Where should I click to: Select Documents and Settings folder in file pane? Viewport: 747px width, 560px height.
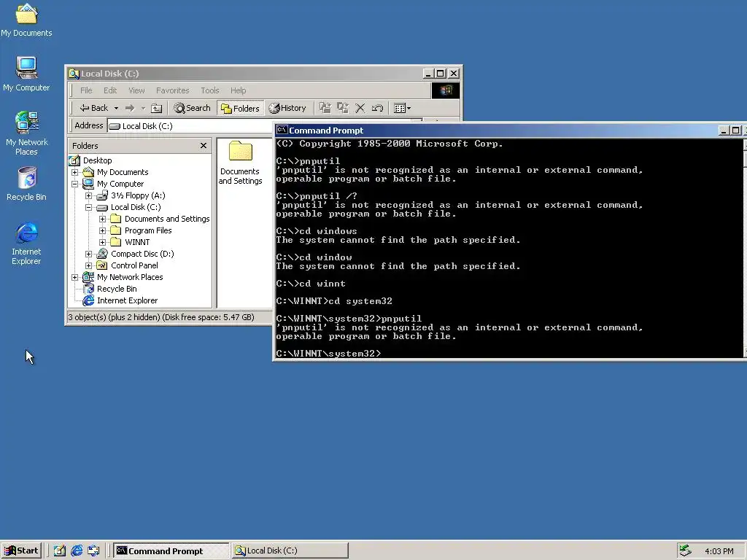240,163
